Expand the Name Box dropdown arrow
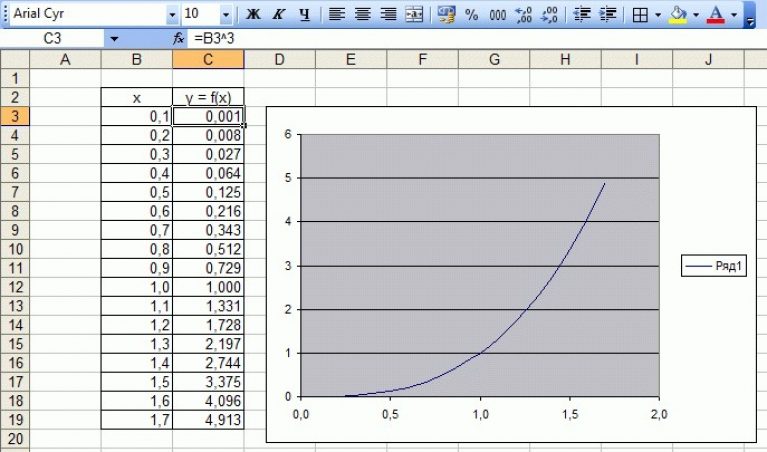The height and width of the screenshot is (452, 767). 114,38
